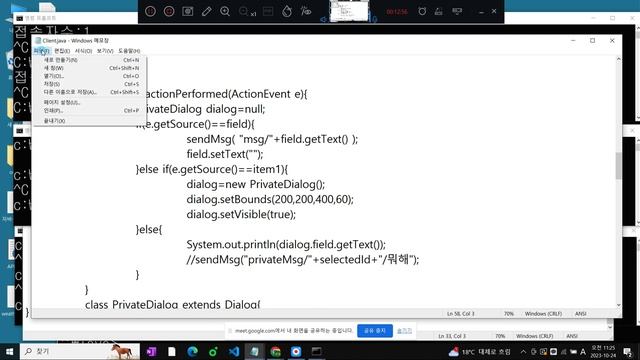Viewport: 640px width, 360px height.
Task: Choose 새로 만들기 (Ctrl+N) menu entry
Action: tap(91, 60)
